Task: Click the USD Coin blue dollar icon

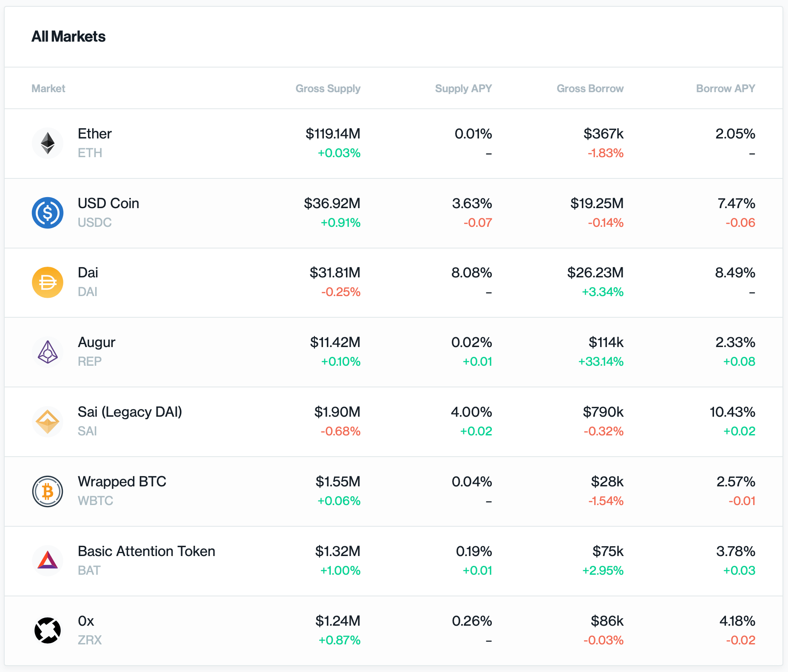Action: 48,213
